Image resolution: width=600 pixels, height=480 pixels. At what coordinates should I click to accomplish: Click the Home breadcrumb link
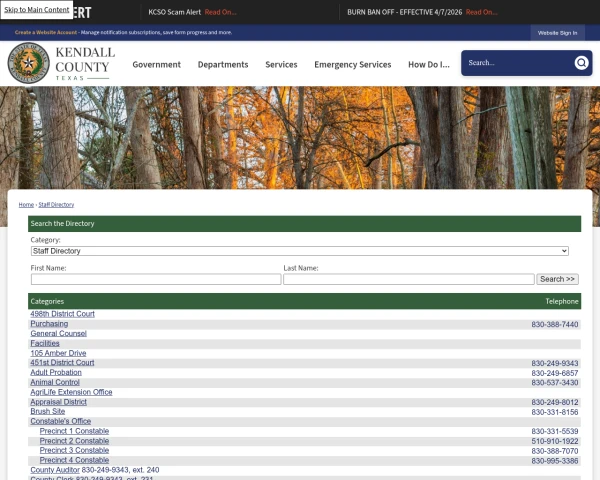[26, 205]
